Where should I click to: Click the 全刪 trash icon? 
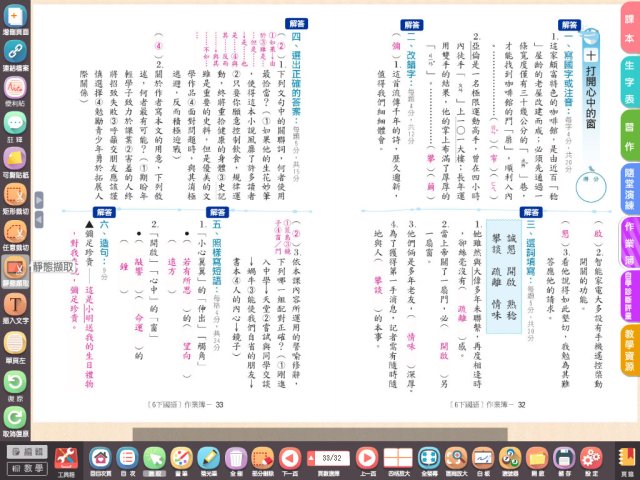pos(236,458)
